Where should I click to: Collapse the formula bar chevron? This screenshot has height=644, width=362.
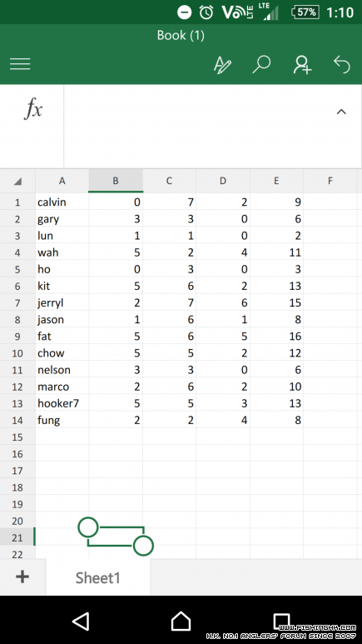coord(341,112)
